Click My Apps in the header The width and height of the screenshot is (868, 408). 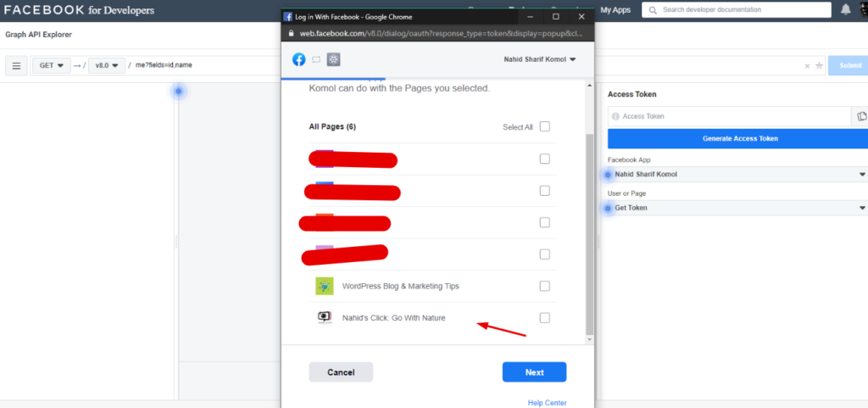click(615, 10)
